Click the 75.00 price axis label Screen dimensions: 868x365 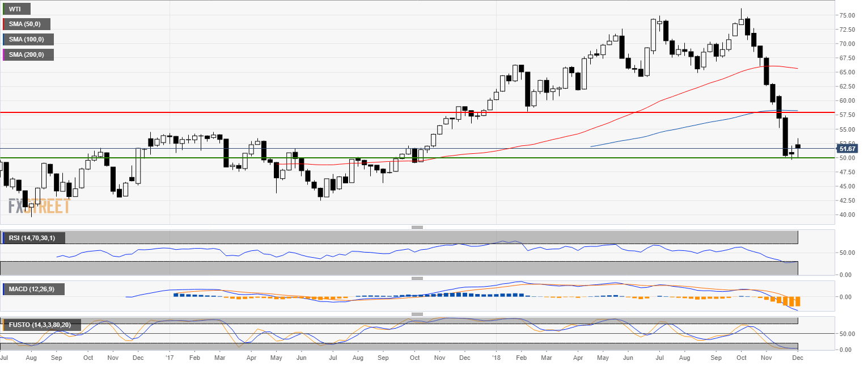846,15
